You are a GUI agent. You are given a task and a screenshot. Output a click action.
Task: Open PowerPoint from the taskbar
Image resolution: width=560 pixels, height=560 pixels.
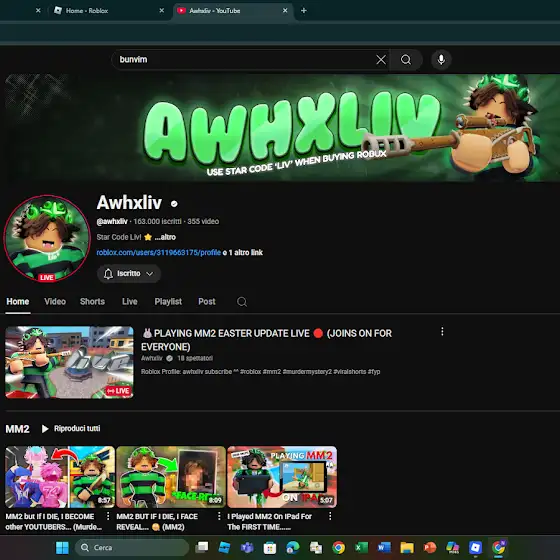tap(430, 548)
